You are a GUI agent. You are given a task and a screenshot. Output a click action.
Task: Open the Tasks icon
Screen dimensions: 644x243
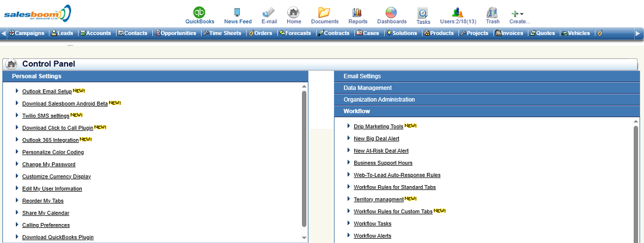423,13
